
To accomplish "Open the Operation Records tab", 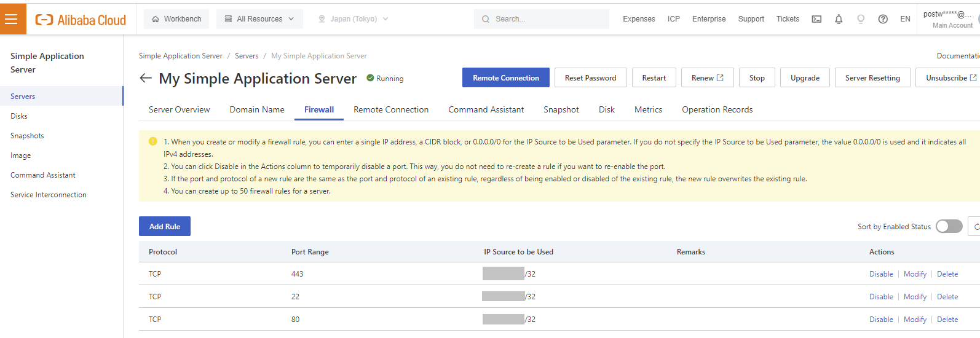I will 717,109.
